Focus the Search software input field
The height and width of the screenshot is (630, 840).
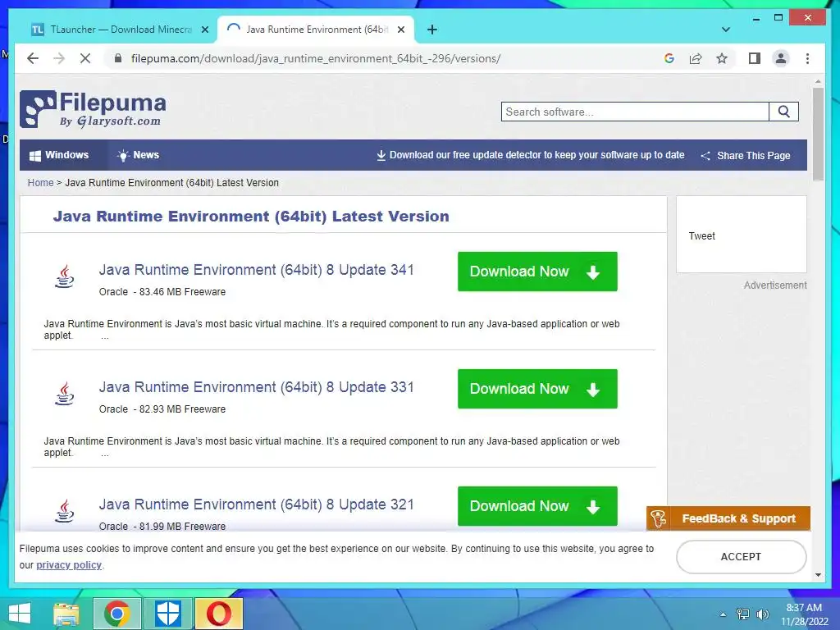point(636,112)
